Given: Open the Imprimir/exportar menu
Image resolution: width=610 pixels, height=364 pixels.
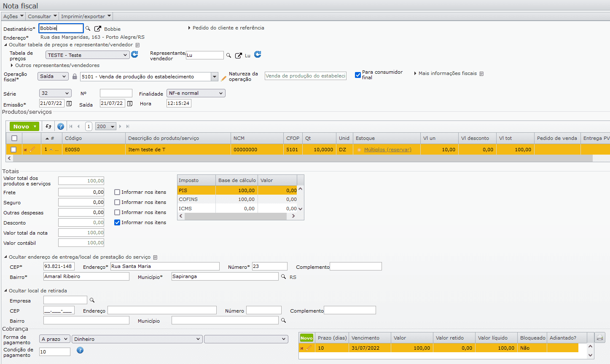Looking at the screenshot, I should coord(86,16).
